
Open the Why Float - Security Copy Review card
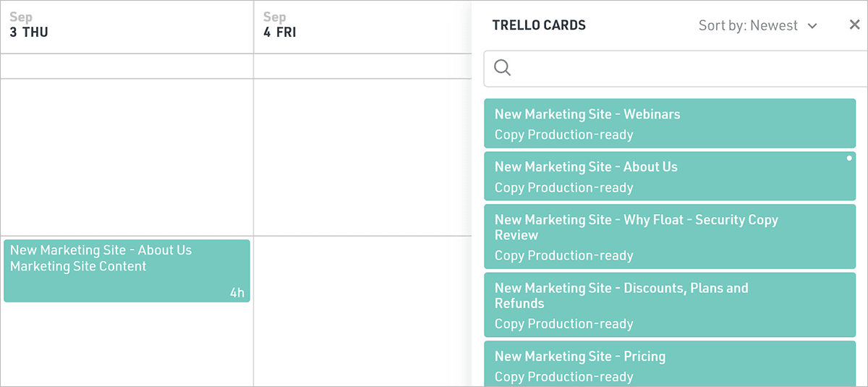[x=669, y=237]
